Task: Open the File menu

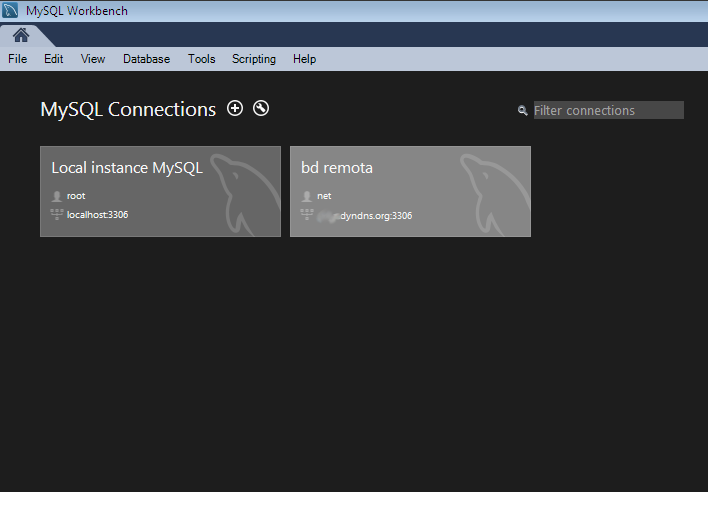Action: click(x=18, y=59)
